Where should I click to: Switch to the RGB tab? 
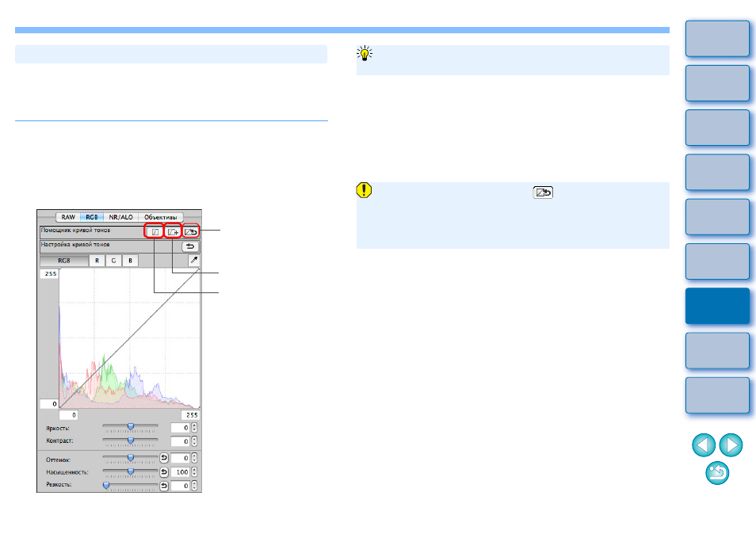pyautogui.click(x=92, y=217)
